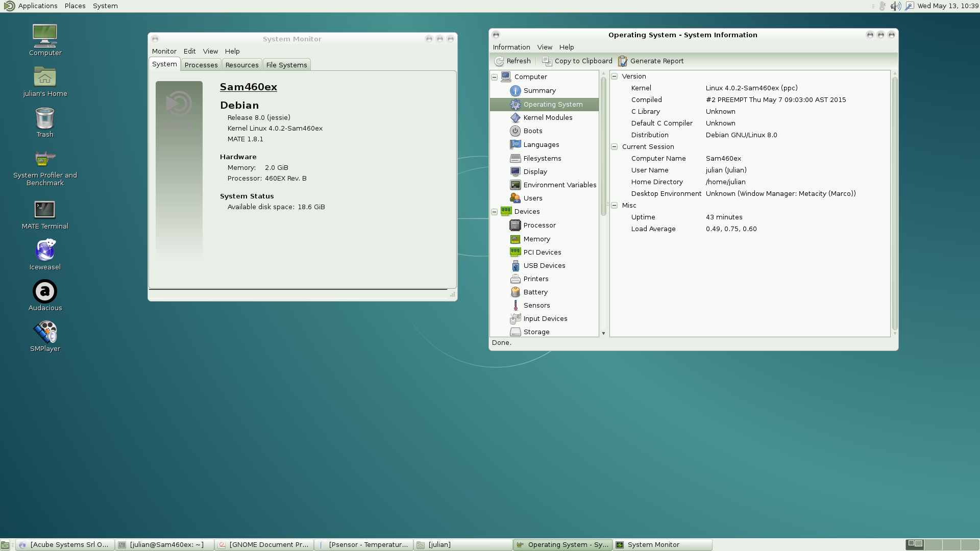Collapse the Devices tree category
The height and width of the screenshot is (551, 980).
click(495, 212)
